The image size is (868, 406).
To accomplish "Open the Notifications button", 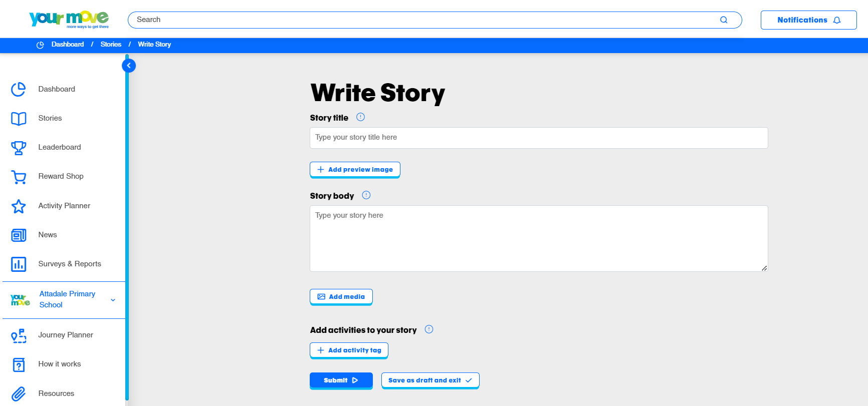I will point(808,20).
